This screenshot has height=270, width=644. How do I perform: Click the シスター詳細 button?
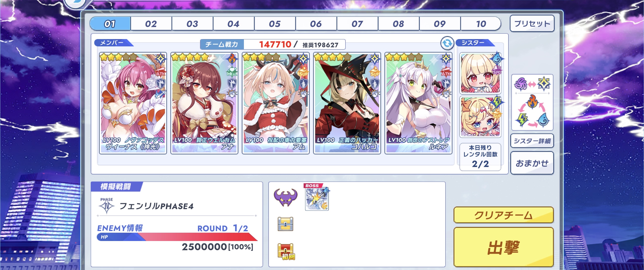click(x=532, y=141)
